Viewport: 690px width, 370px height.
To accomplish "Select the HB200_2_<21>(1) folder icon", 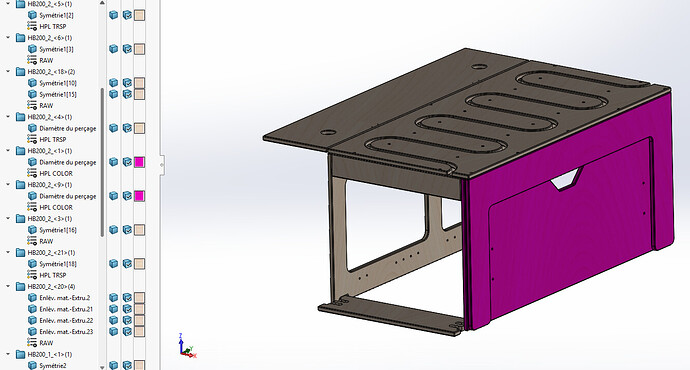I will coord(21,252).
